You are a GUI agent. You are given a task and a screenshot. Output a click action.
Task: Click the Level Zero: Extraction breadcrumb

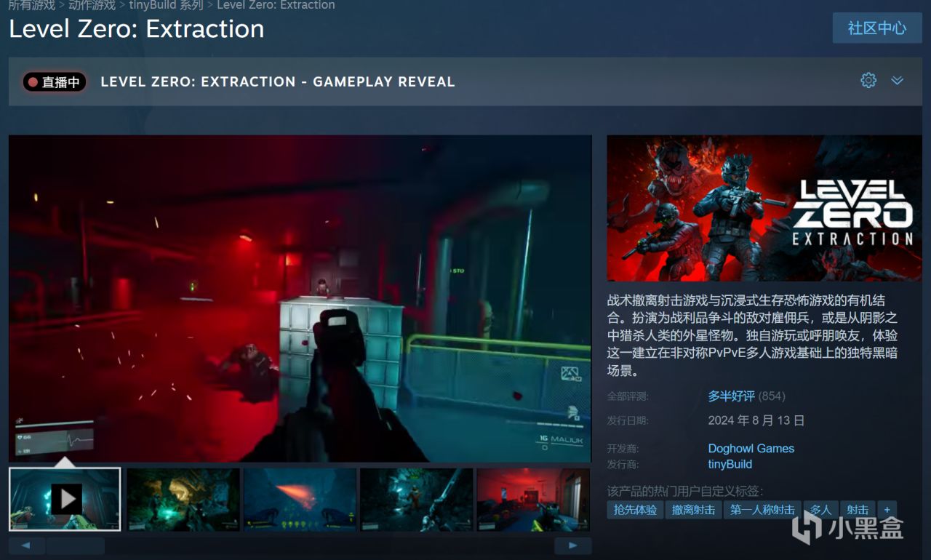point(276,5)
